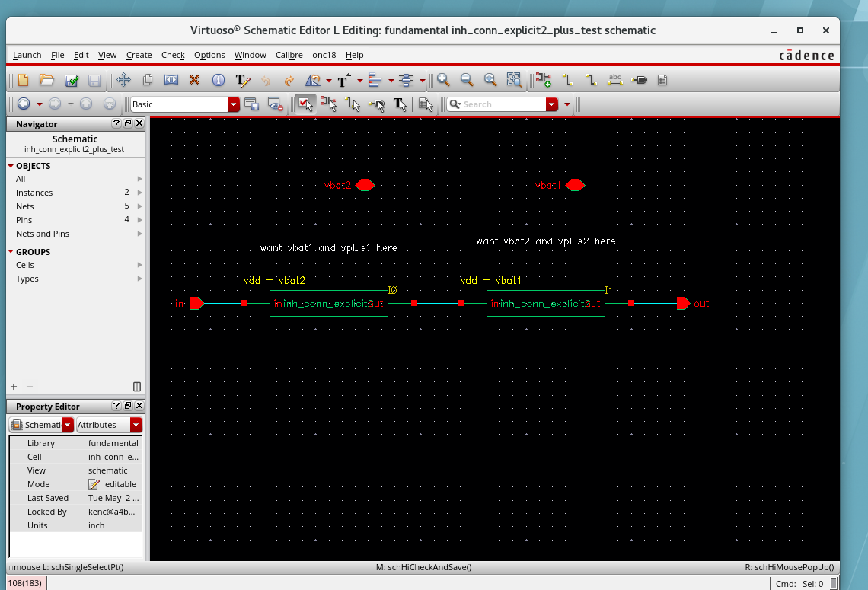The height and width of the screenshot is (590, 868).
Task: Click the Delete red X icon
Action: (x=194, y=80)
